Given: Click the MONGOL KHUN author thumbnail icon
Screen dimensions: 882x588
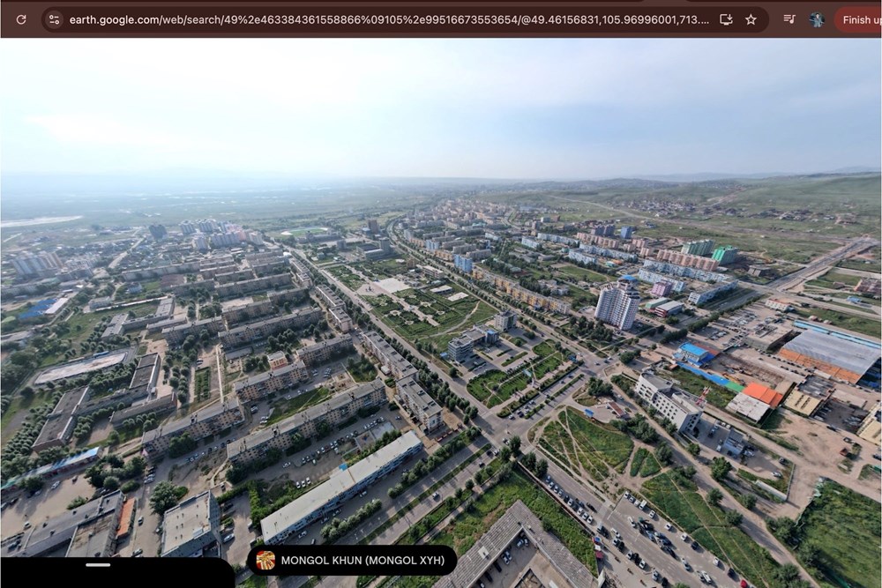Looking at the screenshot, I should click(265, 560).
